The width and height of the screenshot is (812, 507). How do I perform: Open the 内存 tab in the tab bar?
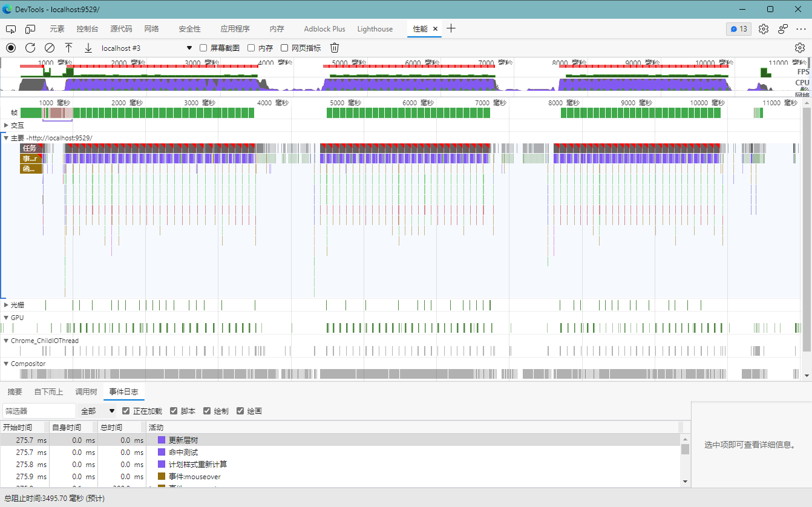[x=277, y=29]
